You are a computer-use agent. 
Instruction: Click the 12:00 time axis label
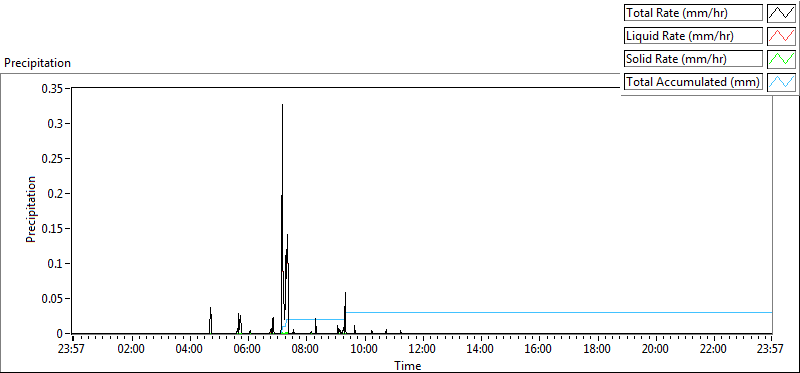[423, 349]
